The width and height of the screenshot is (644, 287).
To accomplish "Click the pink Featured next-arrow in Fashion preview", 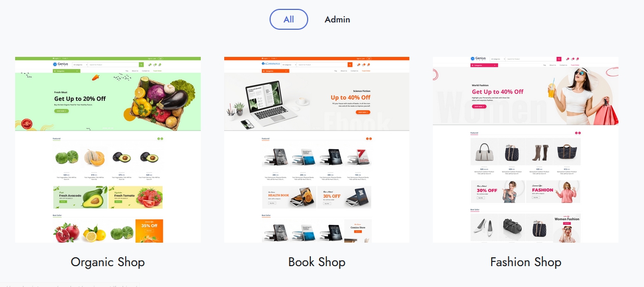I will pyautogui.click(x=579, y=133).
